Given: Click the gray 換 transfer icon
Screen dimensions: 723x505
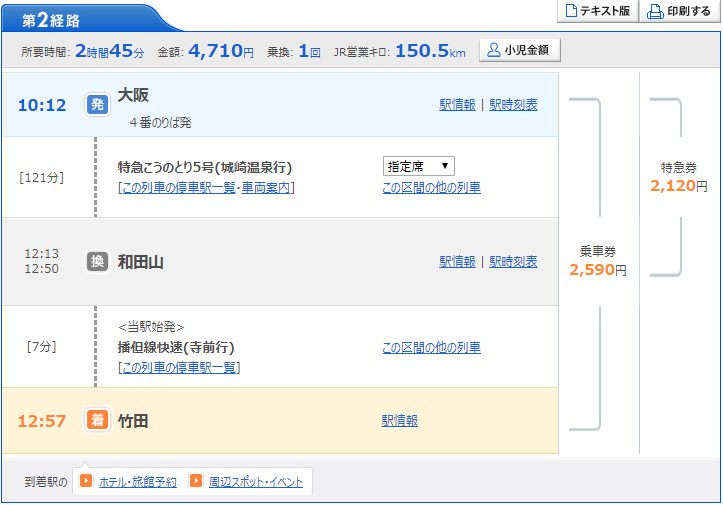Looking at the screenshot, I should pos(96,261).
